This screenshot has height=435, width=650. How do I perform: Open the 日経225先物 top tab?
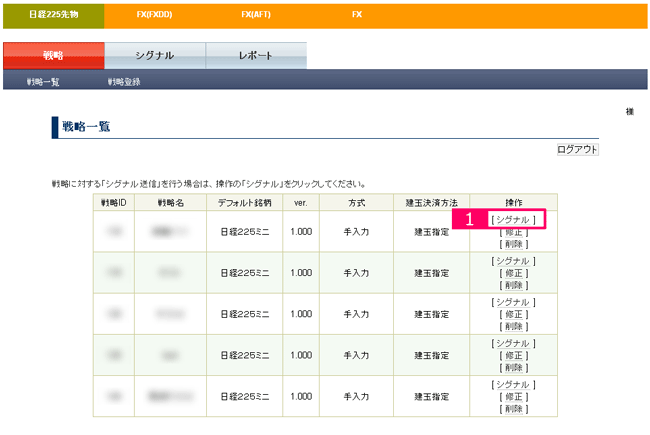pos(51,16)
